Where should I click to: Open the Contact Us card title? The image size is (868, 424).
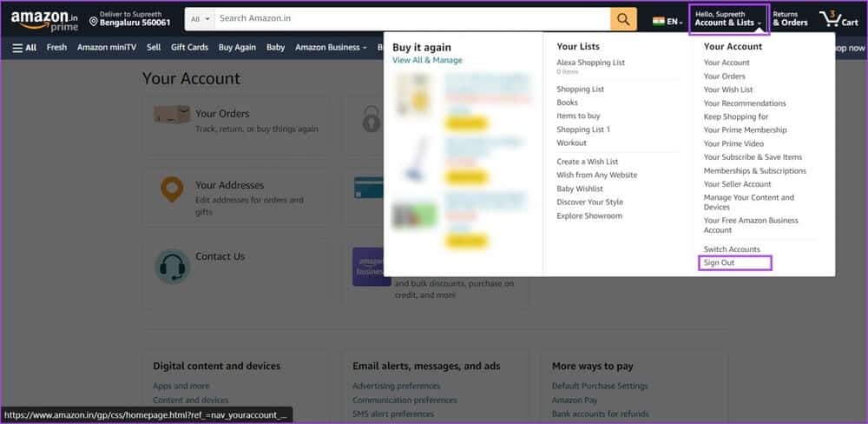(220, 256)
